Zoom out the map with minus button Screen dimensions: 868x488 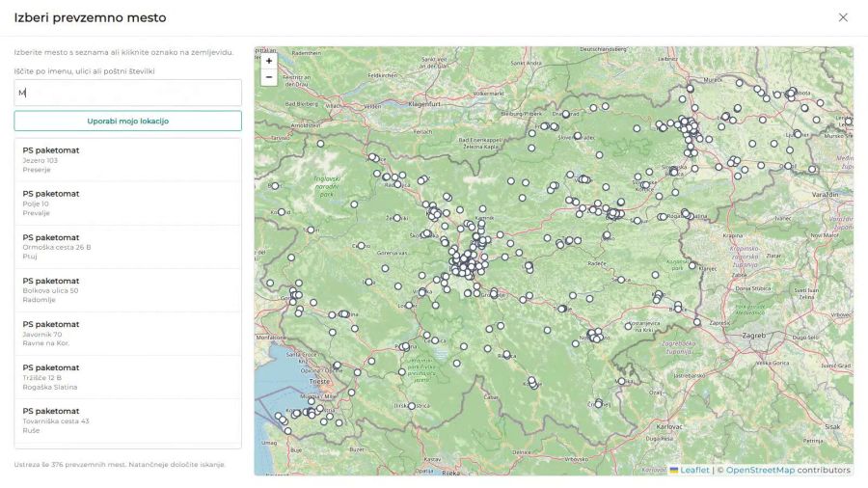(269, 77)
